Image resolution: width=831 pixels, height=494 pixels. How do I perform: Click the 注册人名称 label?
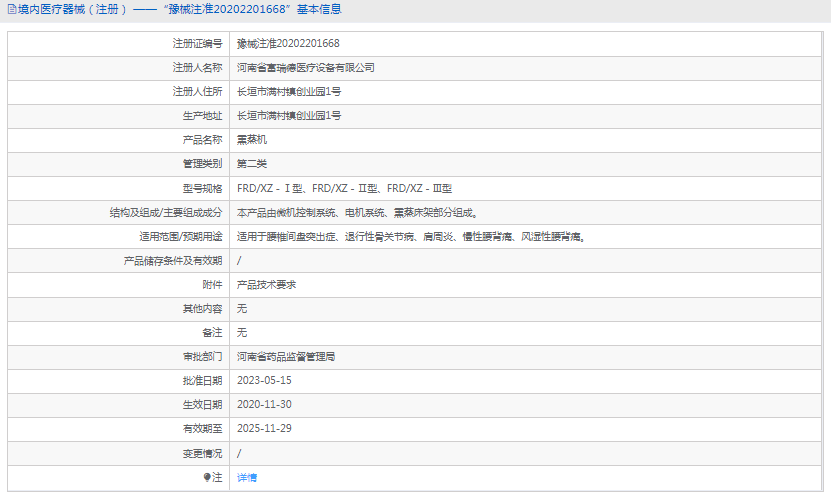197,67
